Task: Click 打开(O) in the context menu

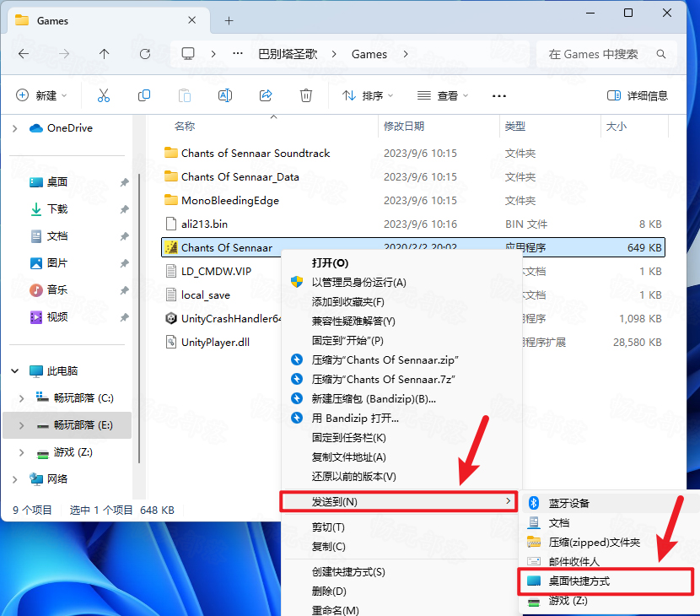Action: (330, 263)
